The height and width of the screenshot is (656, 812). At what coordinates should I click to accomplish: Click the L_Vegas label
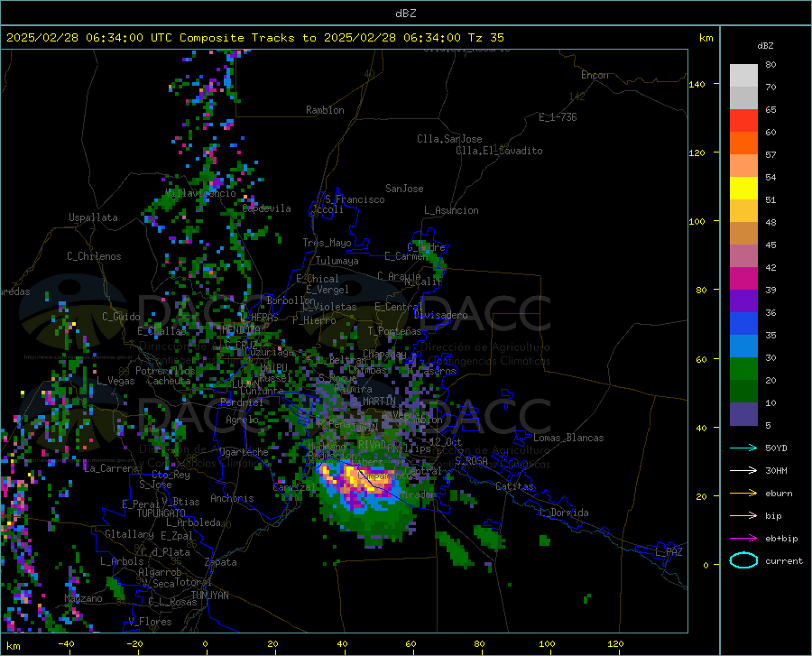(x=115, y=381)
